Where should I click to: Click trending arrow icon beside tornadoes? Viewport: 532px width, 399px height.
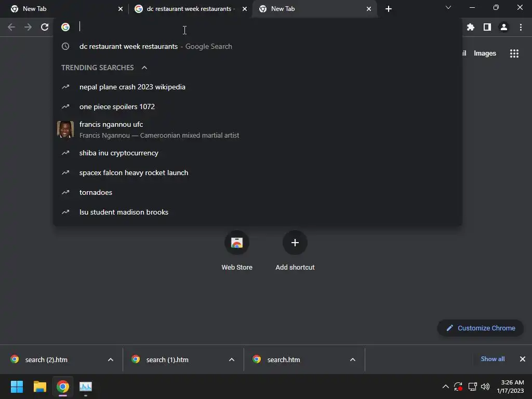point(65,192)
